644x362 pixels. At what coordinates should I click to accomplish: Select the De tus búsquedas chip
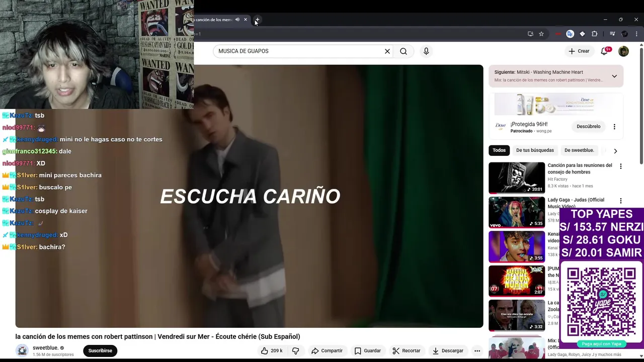click(x=535, y=150)
